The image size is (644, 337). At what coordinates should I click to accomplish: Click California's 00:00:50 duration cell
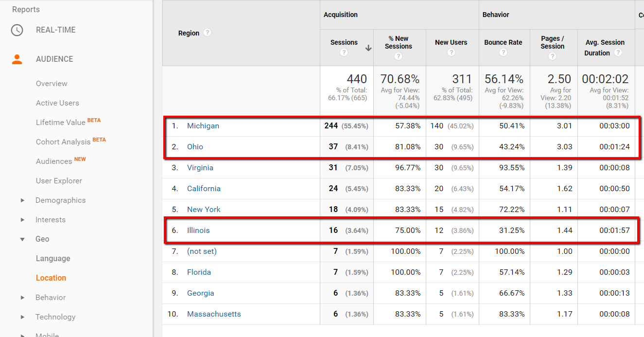coord(614,189)
